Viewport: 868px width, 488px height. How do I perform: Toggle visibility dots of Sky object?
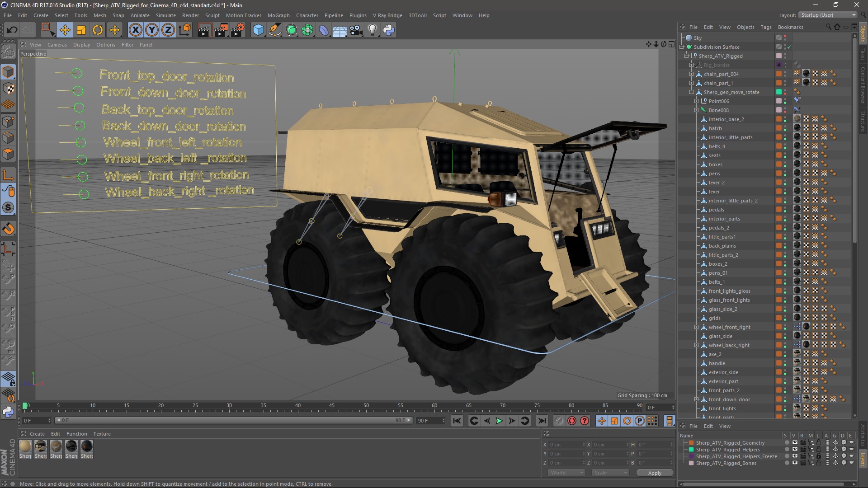click(785, 38)
